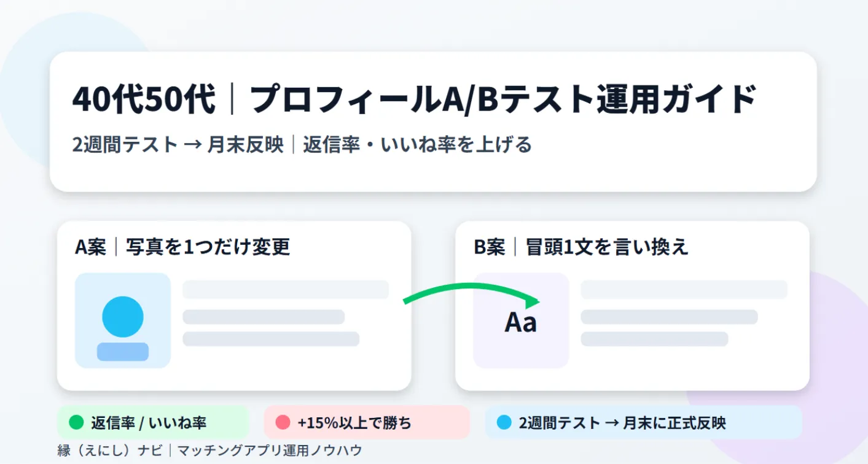Click the pink dot beside +15%以上で勝ち
Viewport: 868px width, 464px height.
click(283, 422)
